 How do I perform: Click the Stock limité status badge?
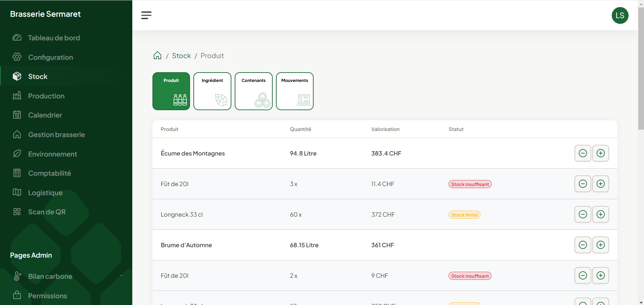pos(464,215)
